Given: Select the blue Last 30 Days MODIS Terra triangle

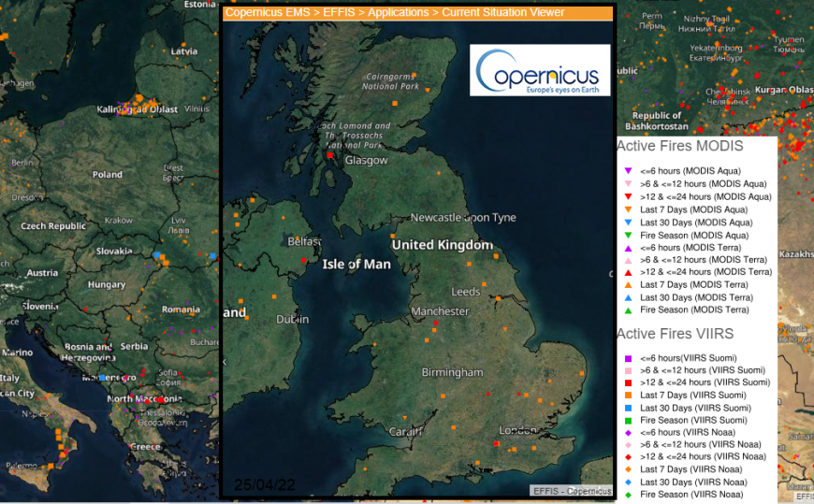Looking at the screenshot, I should [628, 298].
